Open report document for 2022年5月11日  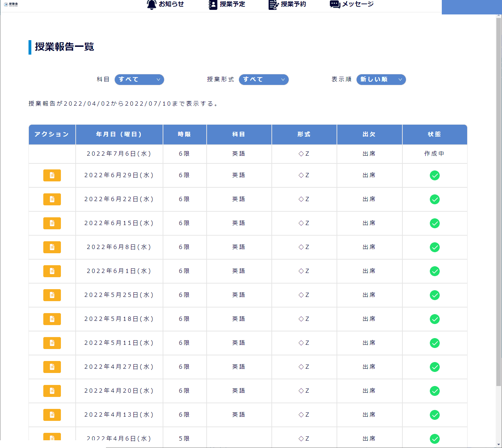(x=52, y=343)
